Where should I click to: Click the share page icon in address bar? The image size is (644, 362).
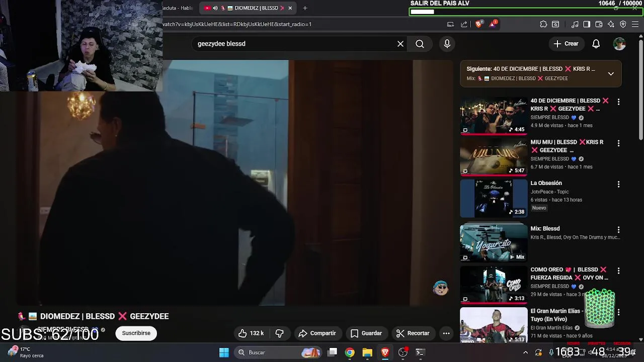tap(464, 24)
